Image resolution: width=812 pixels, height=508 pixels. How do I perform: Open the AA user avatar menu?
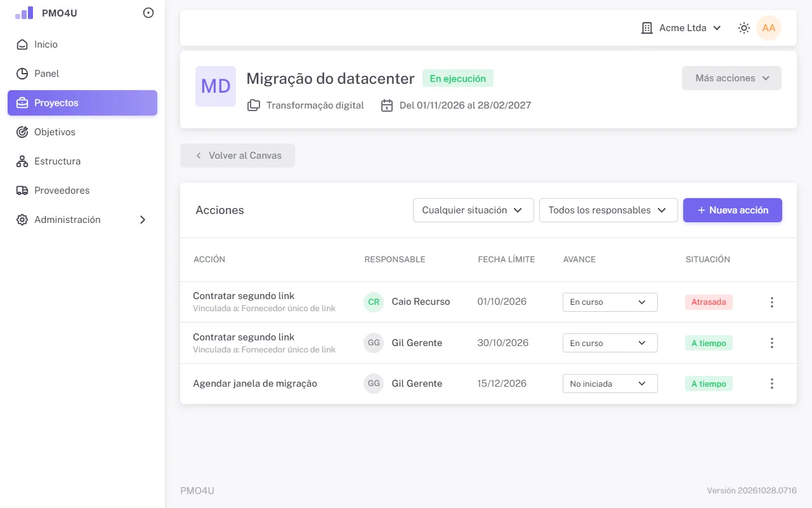click(769, 28)
